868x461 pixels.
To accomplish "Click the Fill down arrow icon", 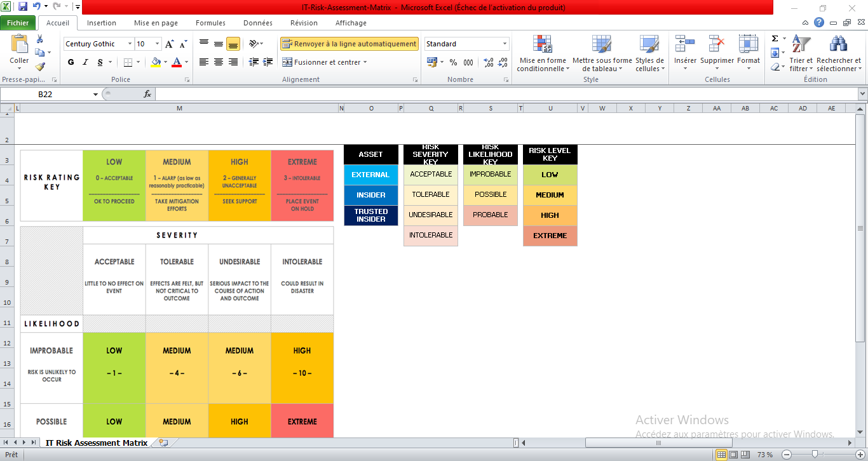I will coord(776,53).
